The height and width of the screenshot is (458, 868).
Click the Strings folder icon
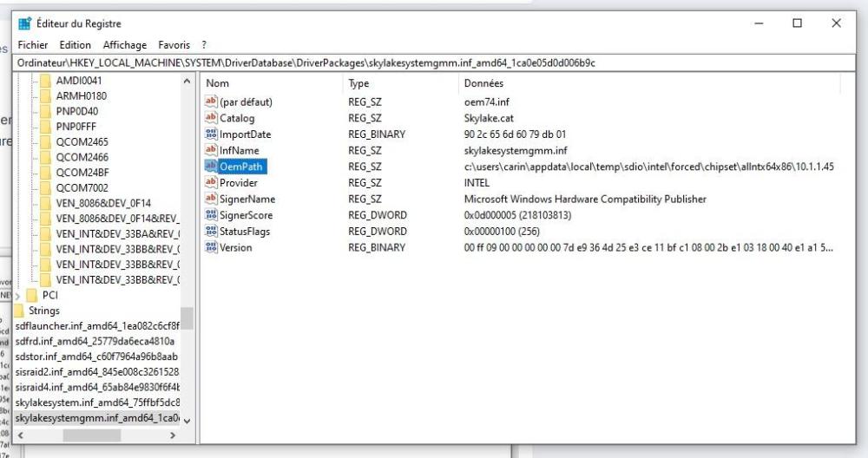pyautogui.click(x=19, y=311)
